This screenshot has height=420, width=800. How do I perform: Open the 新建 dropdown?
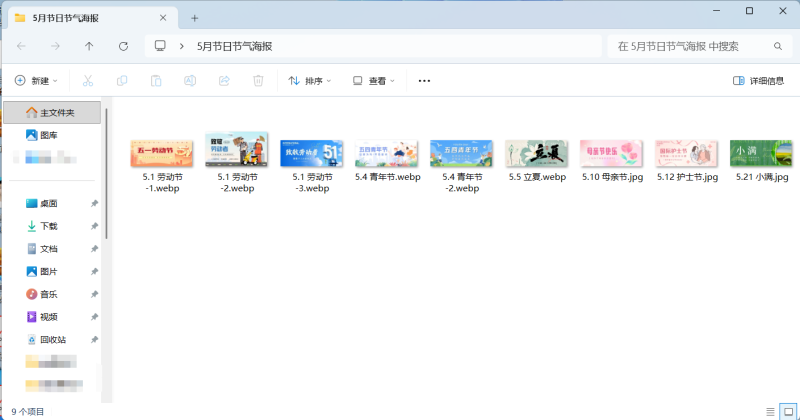pos(36,81)
